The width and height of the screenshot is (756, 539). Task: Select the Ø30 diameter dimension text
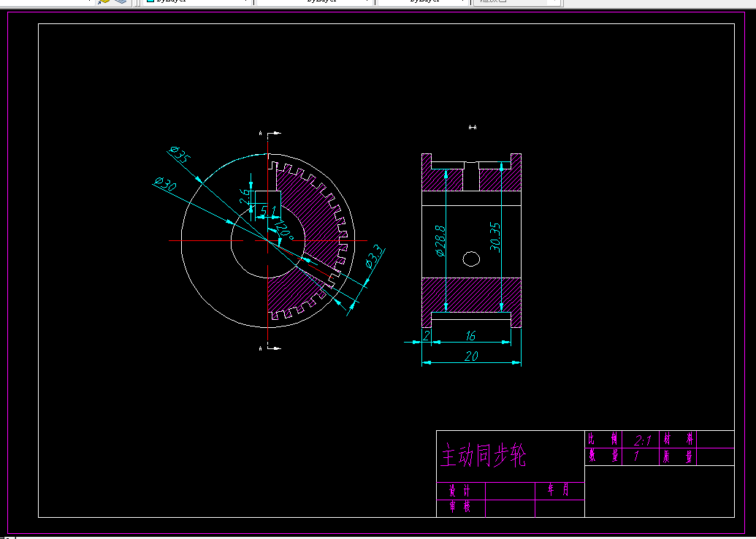click(165, 185)
